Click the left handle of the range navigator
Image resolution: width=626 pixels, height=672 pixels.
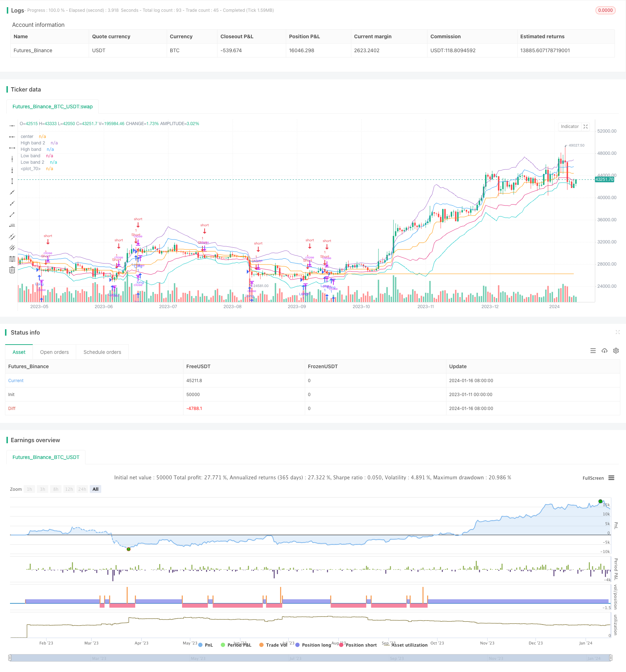point(10,658)
